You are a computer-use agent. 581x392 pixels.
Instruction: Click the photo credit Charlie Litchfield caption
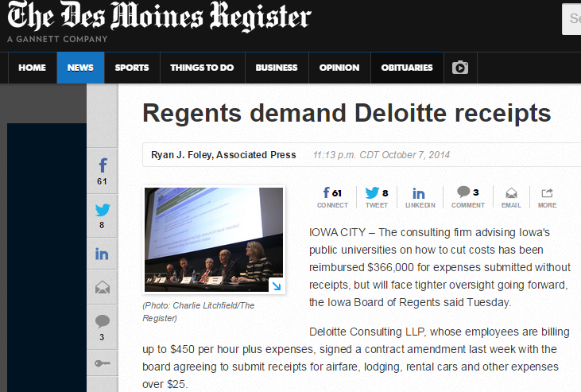pos(198,312)
